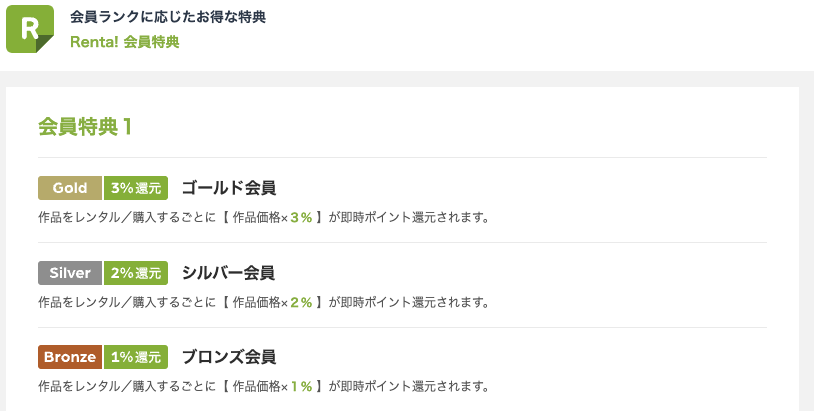Viewport: 814px width, 411px height.
Task: Click the green 2% in Silver description
Action: click(302, 303)
